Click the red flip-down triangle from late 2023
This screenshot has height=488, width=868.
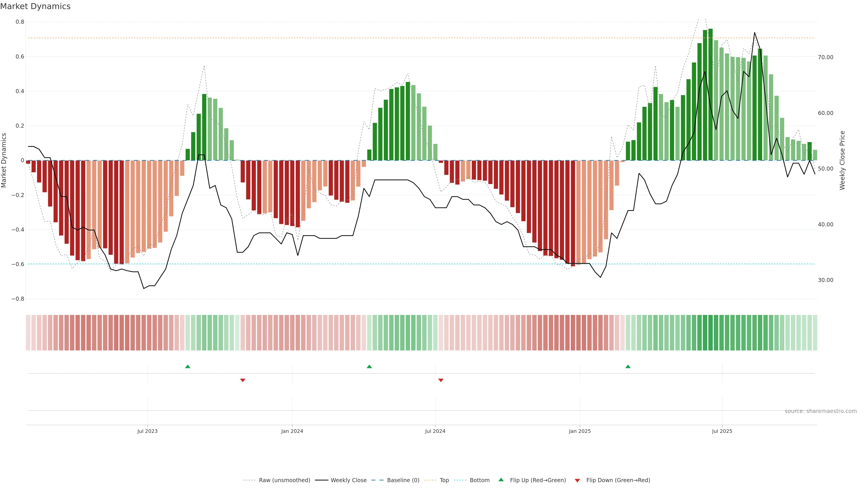[x=243, y=380]
